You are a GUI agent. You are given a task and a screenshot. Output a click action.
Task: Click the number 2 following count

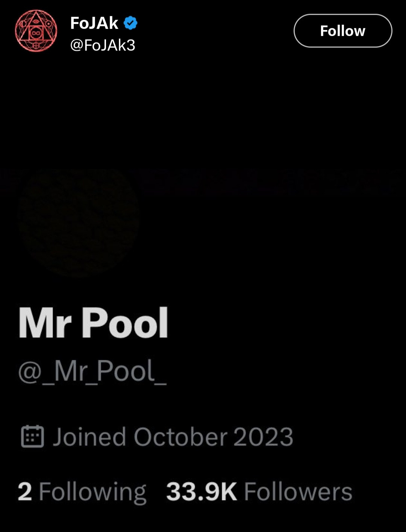[x=25, y=491]
